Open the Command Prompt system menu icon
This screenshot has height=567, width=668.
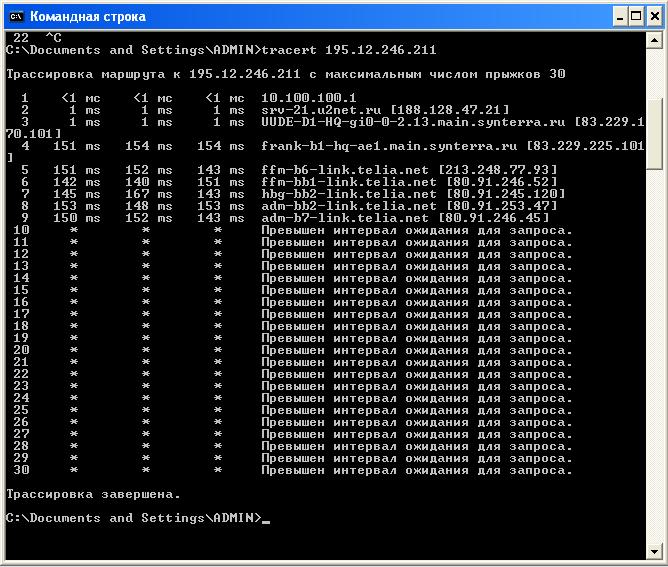click(x=15, y=16)
